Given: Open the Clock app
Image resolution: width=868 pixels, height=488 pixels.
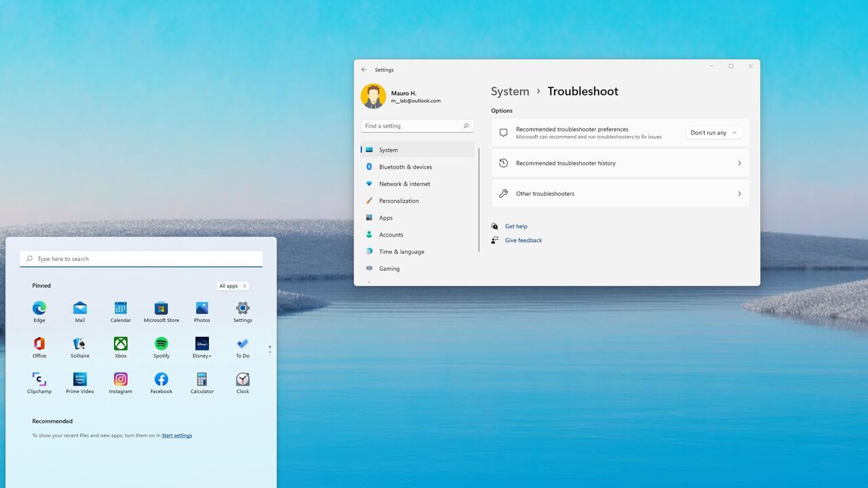Looking at the screenshot, I should click(x=243, y=380).
